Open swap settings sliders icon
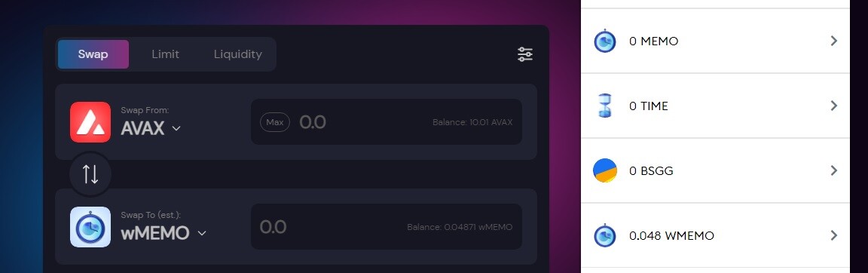Screen dimensions: 868x273 [524, 54]
